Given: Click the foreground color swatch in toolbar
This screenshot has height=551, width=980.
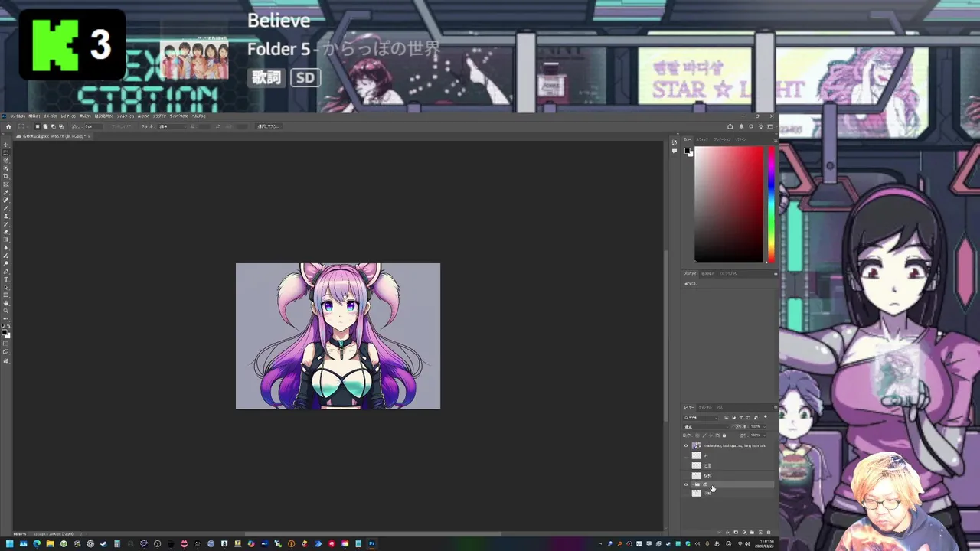Looking at the screenshot, I should pyautogui.click(x=5, y=331).
